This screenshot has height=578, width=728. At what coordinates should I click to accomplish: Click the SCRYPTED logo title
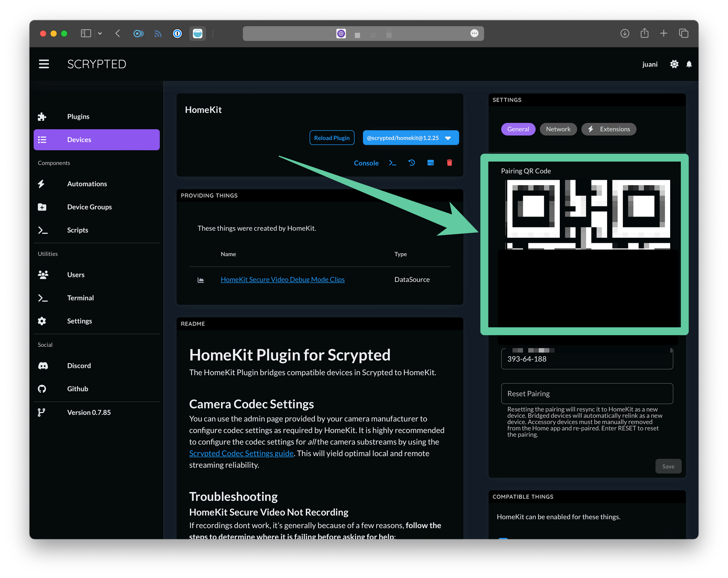pos(96,64)
